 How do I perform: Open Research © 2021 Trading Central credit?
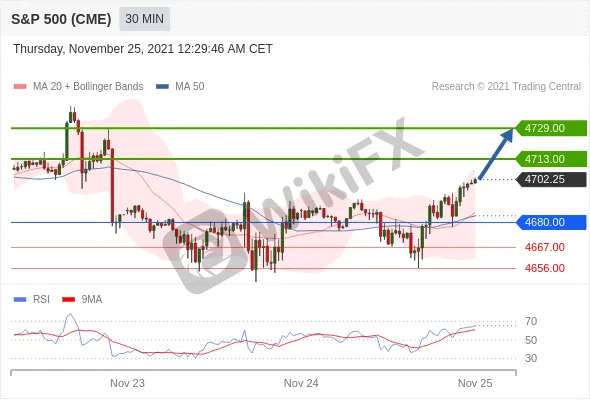(x=506, y=87)
